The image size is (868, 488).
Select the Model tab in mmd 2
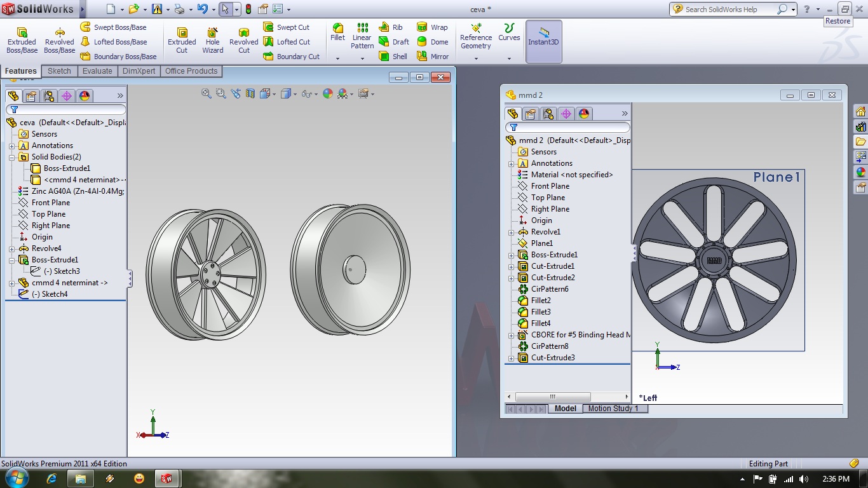pyautogui.click(x=565, y=409)
